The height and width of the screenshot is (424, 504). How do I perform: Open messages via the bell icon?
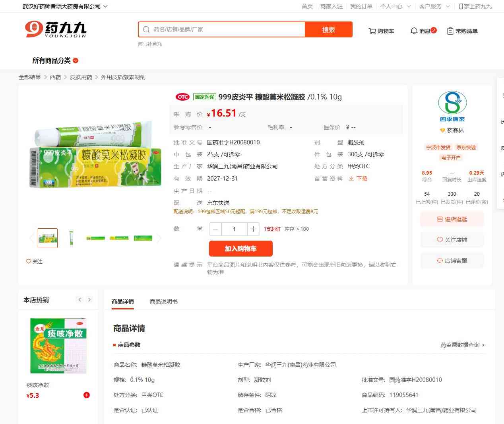[x=414, y=31]
